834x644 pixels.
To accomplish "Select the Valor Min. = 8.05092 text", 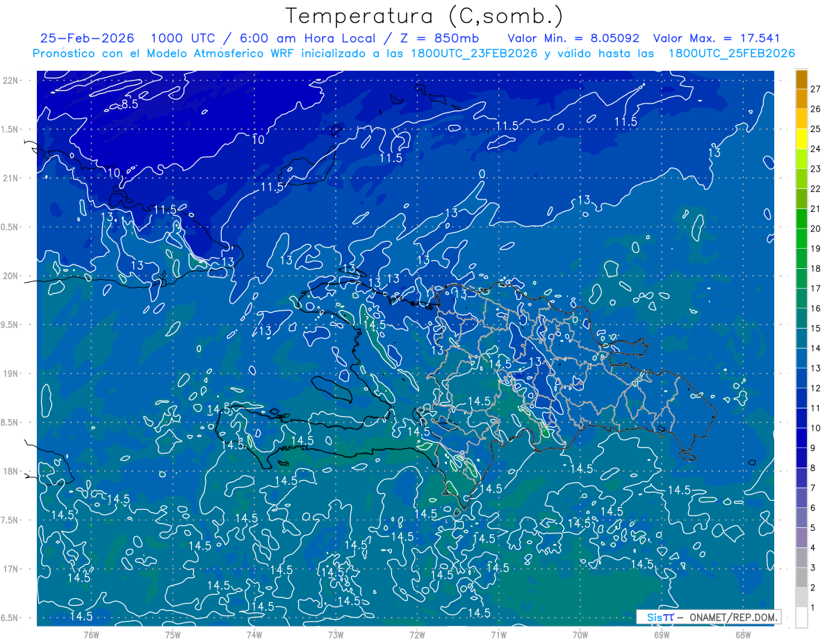I will [573, 38].
